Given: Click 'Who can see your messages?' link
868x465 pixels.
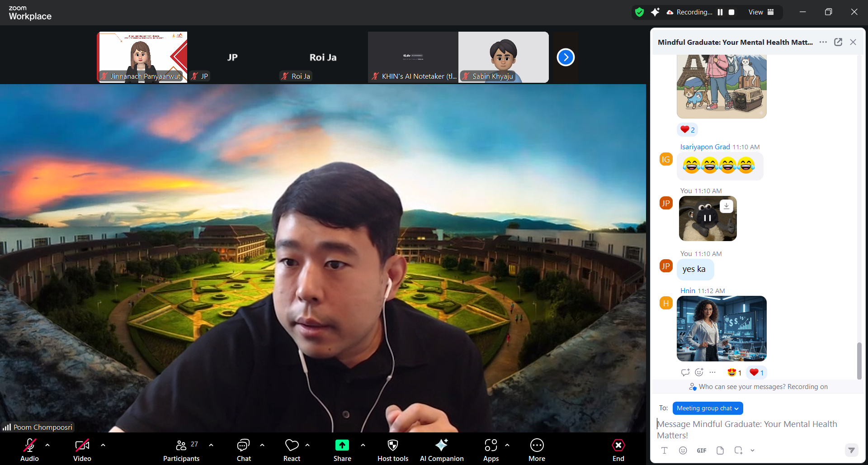Looking at the screenshot, I should pyautogui.click(x=742, y=387).
